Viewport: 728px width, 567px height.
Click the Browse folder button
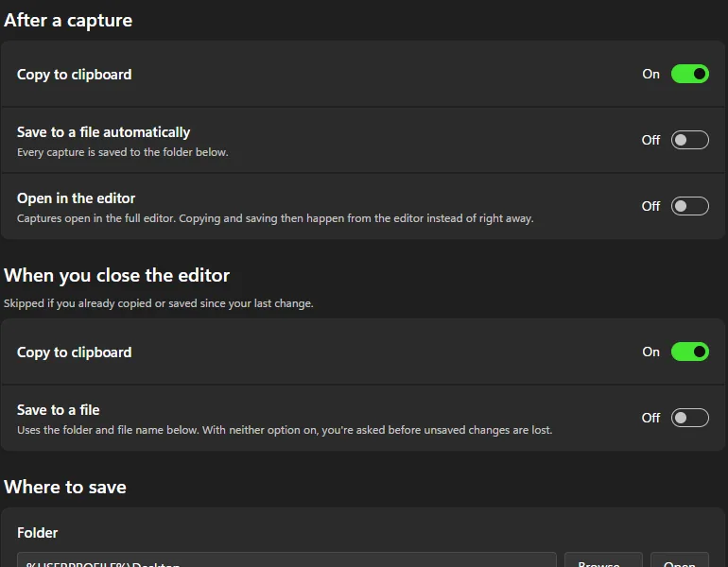(603, 560)
